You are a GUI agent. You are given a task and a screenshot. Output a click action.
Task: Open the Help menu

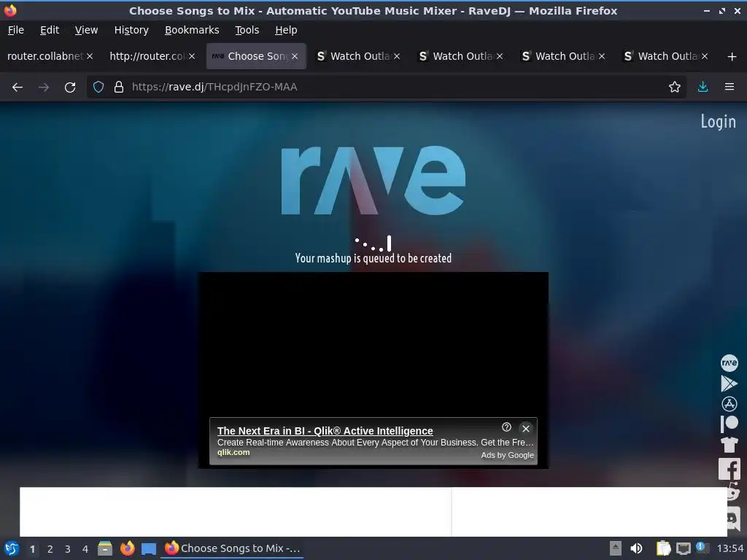point(286,30)
